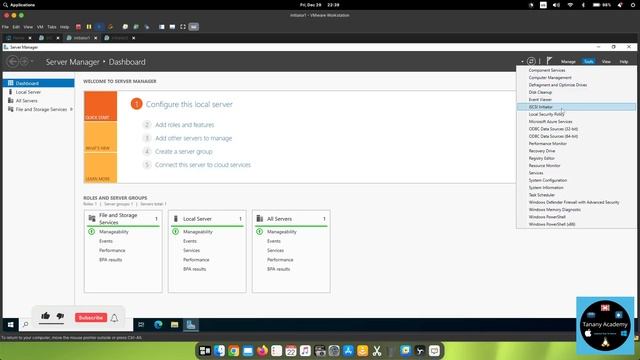Open iSCSI Initiator from the Tools menu

tap(576, 107)
